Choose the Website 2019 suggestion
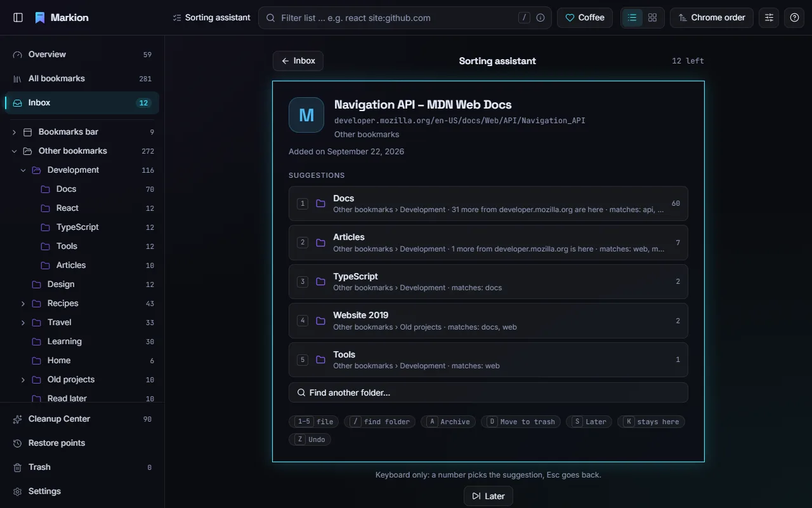 coord(488,321)
